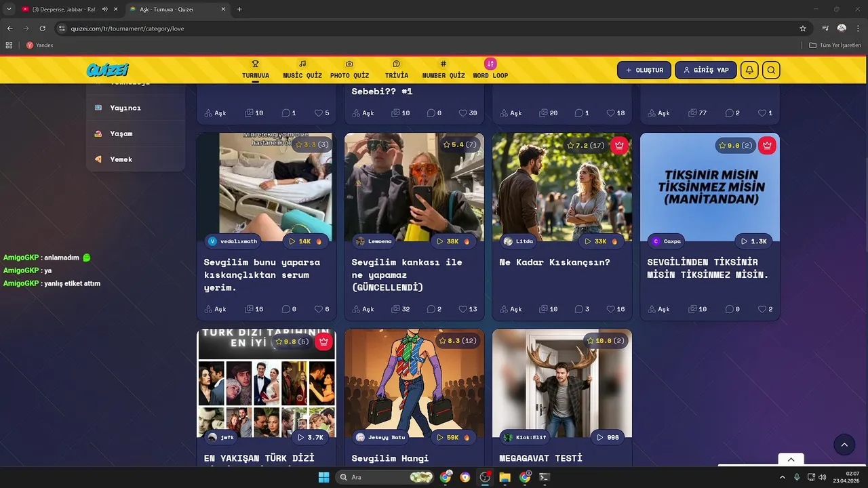The height and width of the screenshot is (488, 868).
Task: Click the scroll-to-top arrow button
Action: pos(844,445)
